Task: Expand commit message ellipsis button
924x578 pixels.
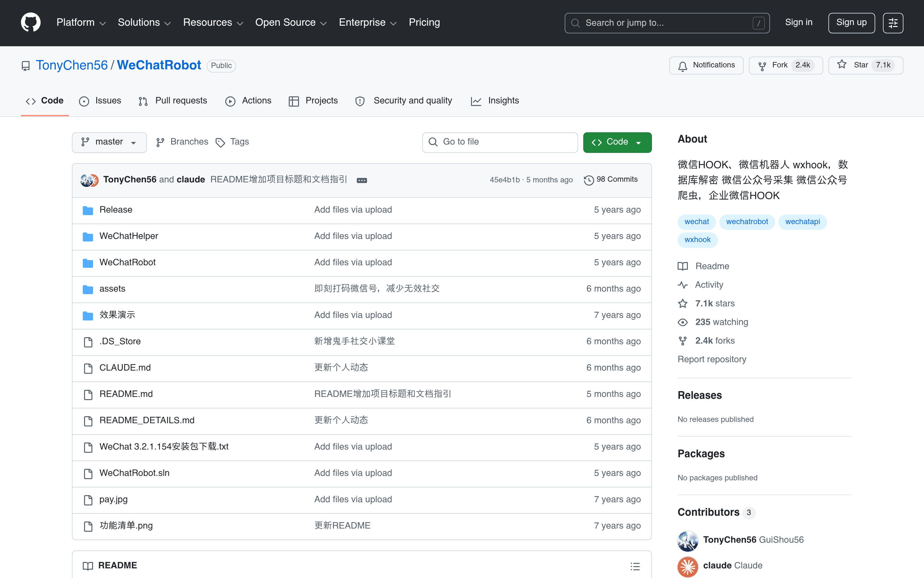Action: 362,180
